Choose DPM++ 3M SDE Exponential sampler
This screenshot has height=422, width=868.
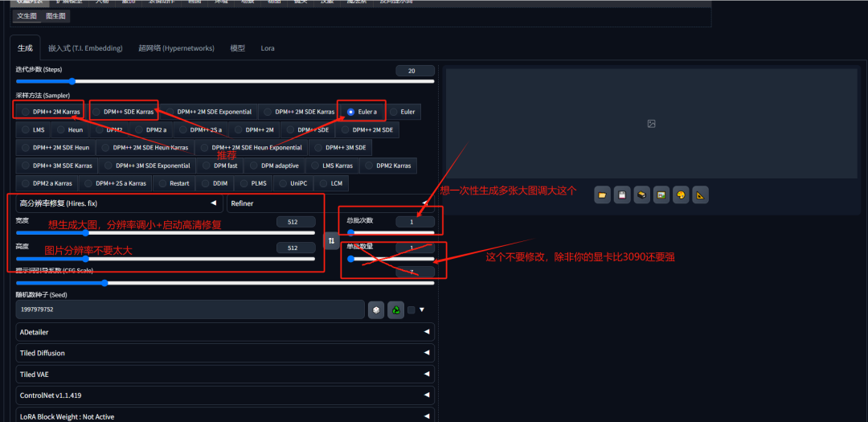pyautogui.click(x=148, y=166)
